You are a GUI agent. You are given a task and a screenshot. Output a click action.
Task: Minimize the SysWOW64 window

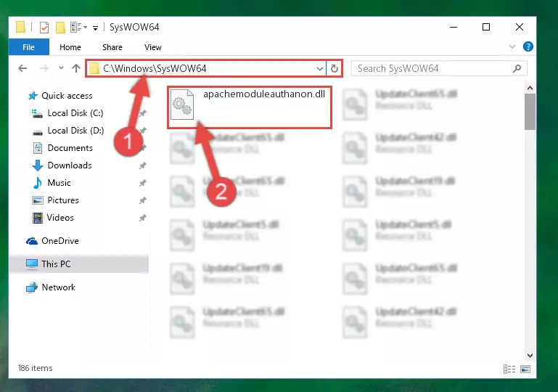[454, 27]
